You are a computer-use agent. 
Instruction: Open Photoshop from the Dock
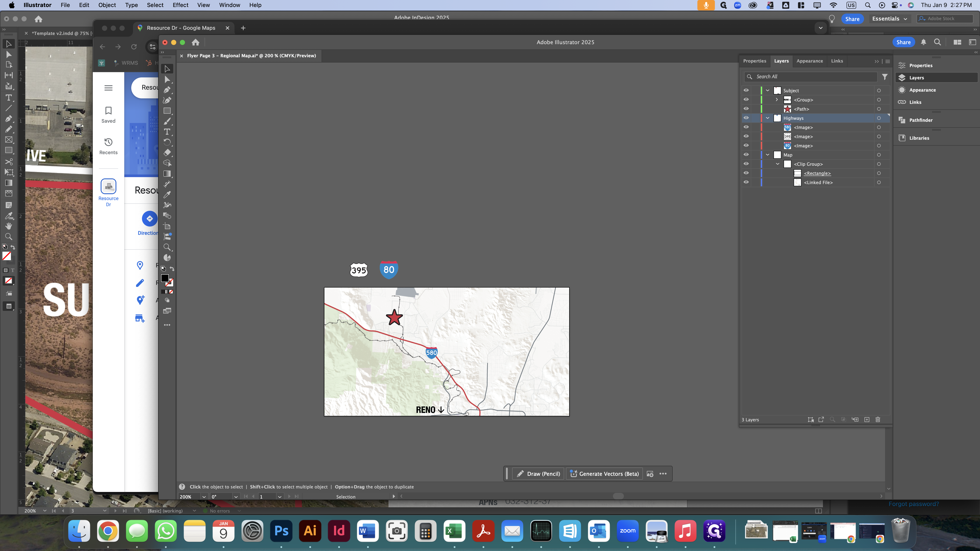click(281, 531)
